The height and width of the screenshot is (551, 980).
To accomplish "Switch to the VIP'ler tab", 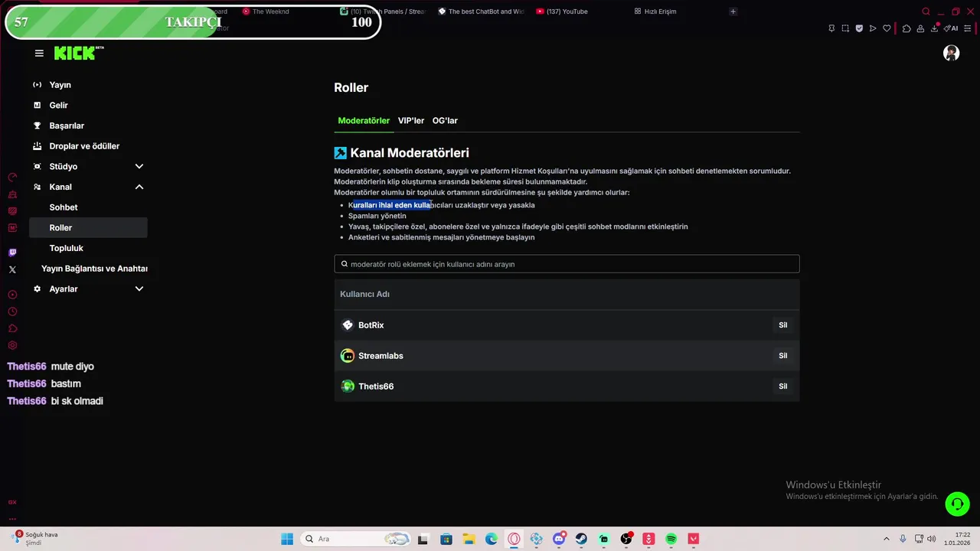I will [x=411, y=120].
